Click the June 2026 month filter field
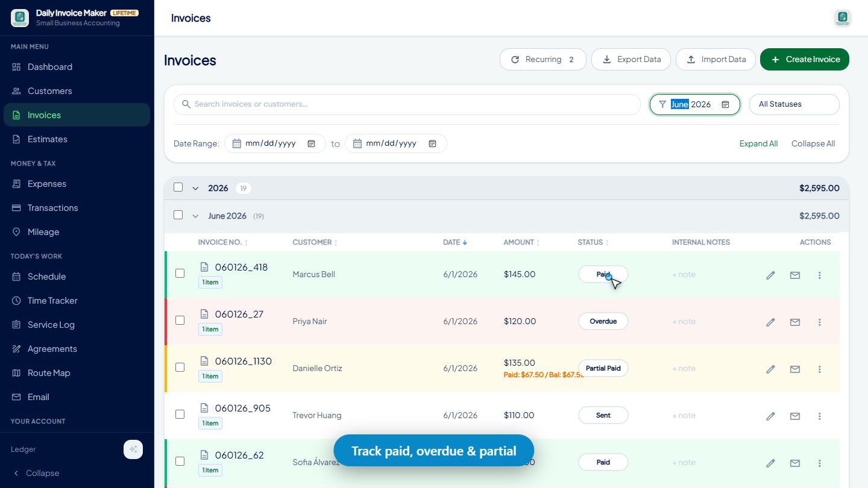Screen dimensions: 868x488 (x=694, y=104)
